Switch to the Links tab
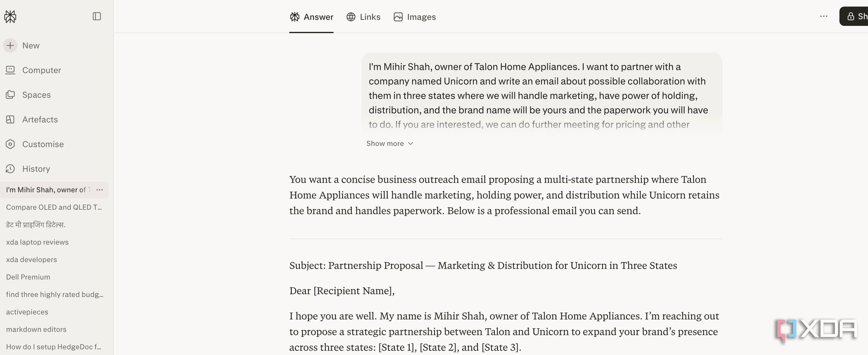The width and height of the screenshot is (868, 355). 363,17
